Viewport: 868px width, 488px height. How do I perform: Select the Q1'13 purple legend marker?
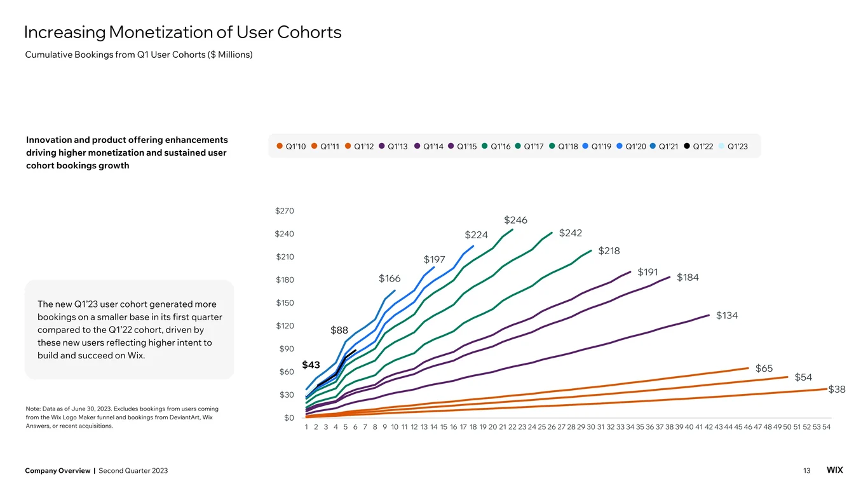[x=382, y=147]
